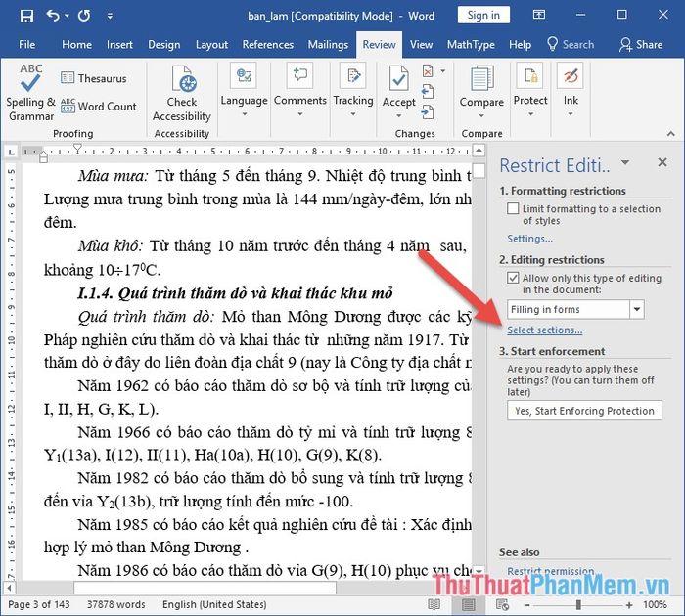
Task: Click Yes, Start Enforcing Protection
Action: click(x=584, y=411)
